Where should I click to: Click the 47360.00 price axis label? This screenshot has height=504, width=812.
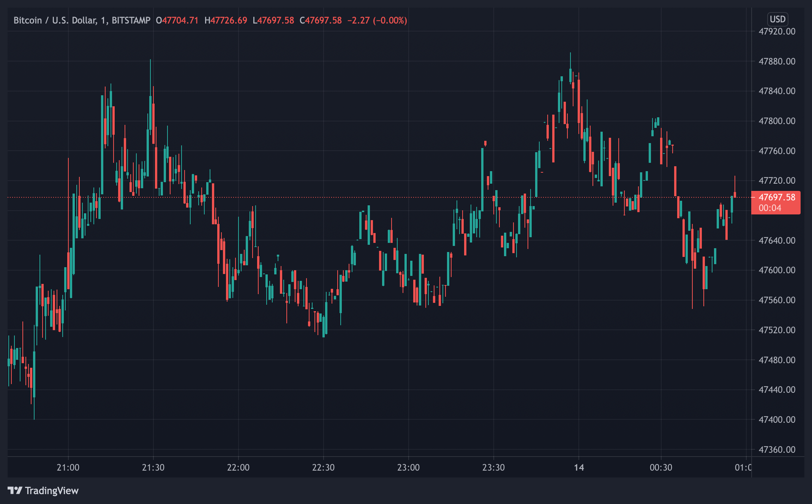777,449
